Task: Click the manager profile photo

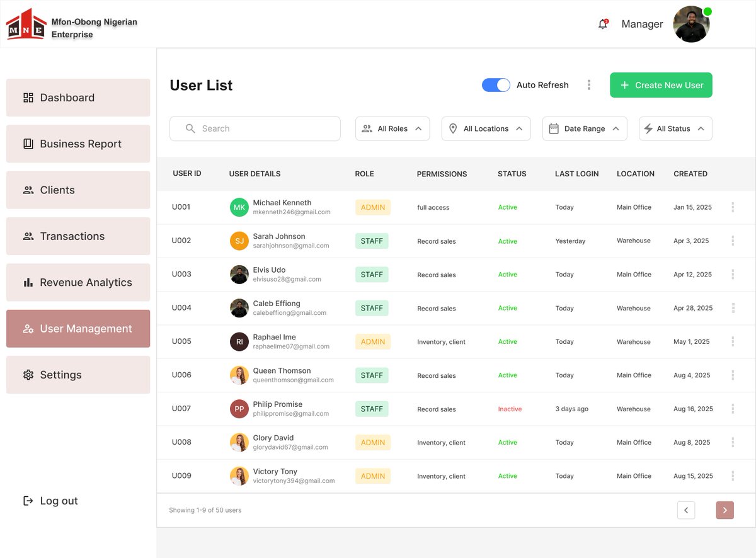Action: (691, 25)
